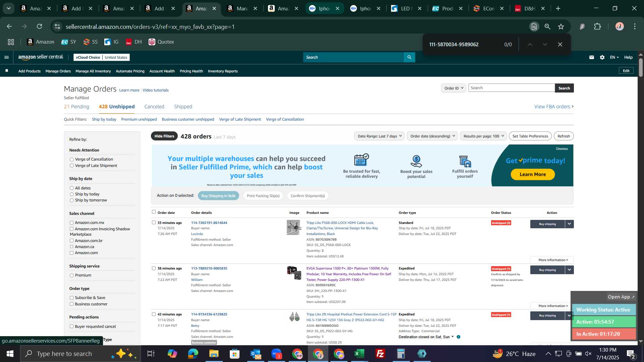Open the Date Range Last 7 days dropdown
Viewport: 644px width, 362px height.
(x=379, y=136)
